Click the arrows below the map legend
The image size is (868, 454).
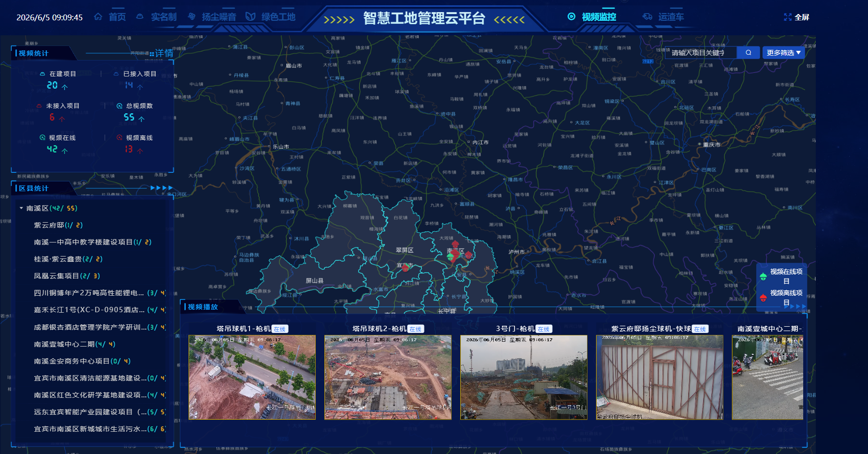[795, 306]
